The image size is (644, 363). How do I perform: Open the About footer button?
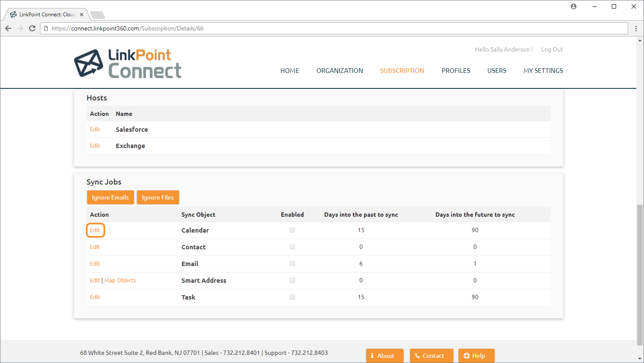point(385,356)
